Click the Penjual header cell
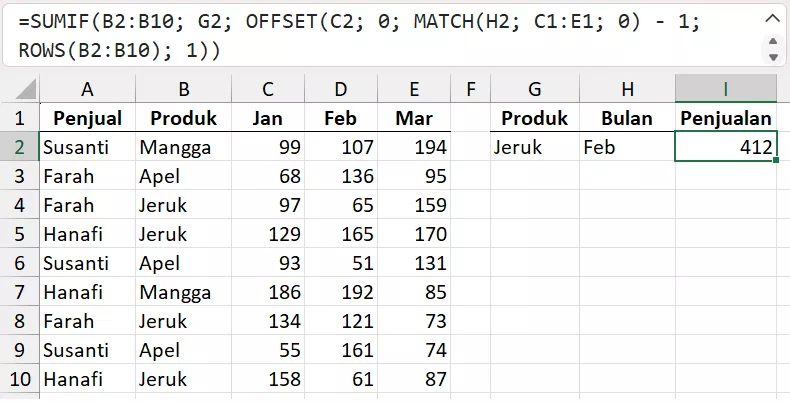Image resolution: width=790 pixels, height=402 pixels. (88, 119)
